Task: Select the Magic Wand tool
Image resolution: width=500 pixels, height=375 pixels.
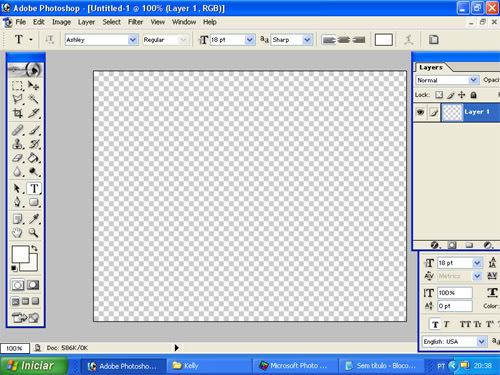Action: pos(33,99)
